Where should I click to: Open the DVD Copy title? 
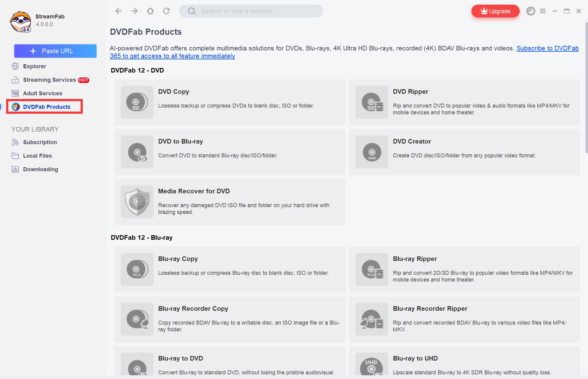174,92
